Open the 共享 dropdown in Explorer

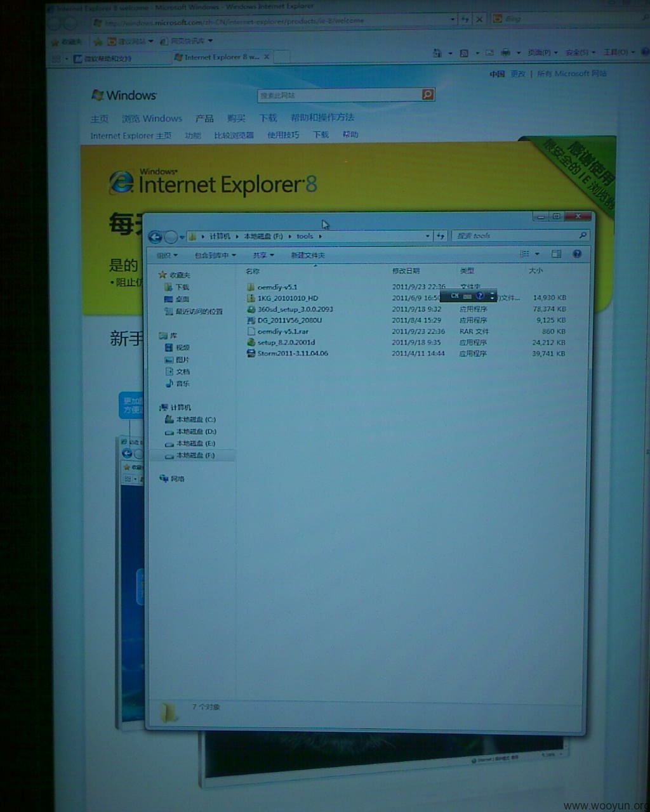(x=263, y=255)
